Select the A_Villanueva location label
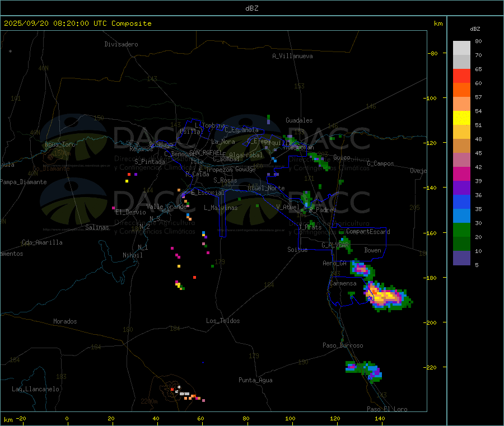The image size is (504, 426). (292, 56)
